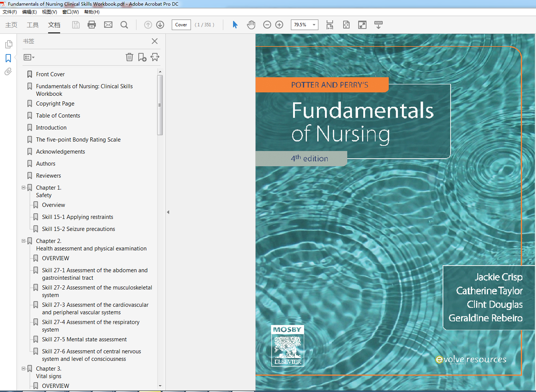Open the Reviewers bookmark
The height and width of the screenshot is (392, 536).
48,176
